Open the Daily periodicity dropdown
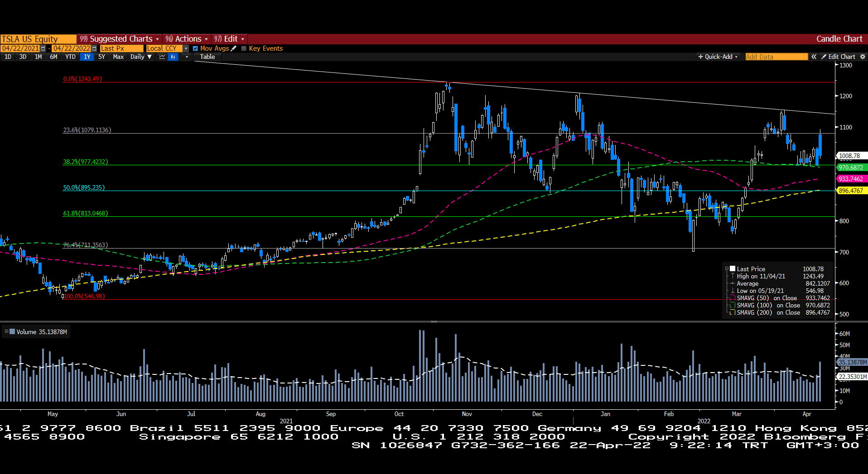The image size is (868, 474). [141, 57]
